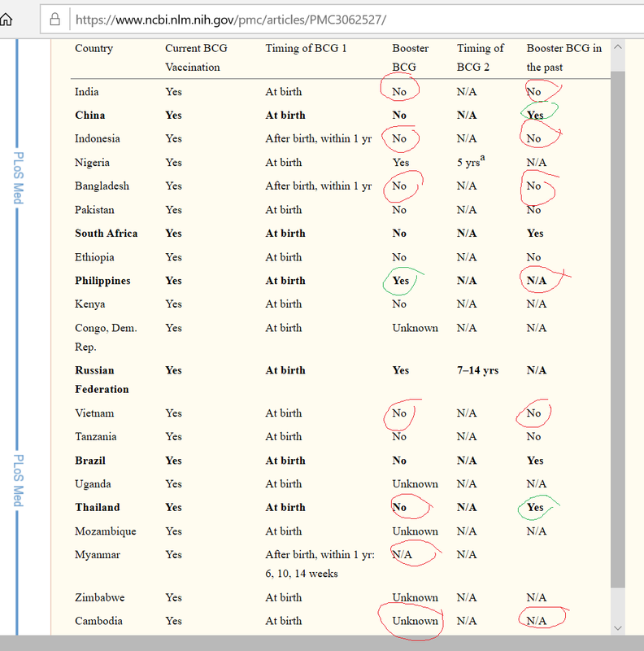Click the browser home icon

tap(6, 19)
